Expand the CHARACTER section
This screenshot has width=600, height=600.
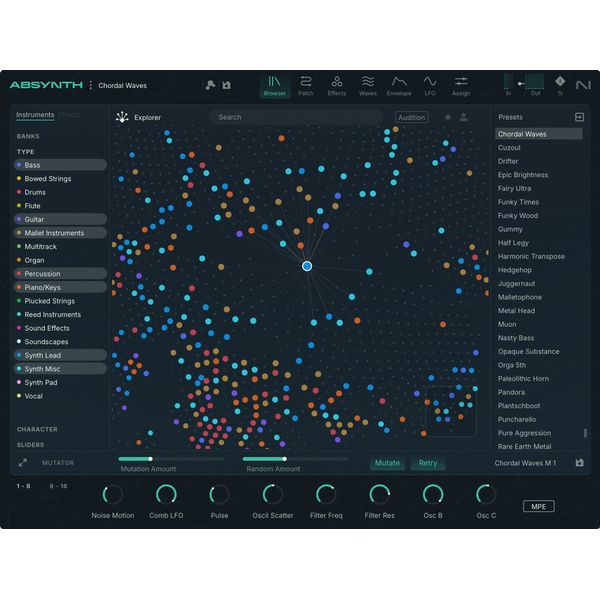point(37,429)
